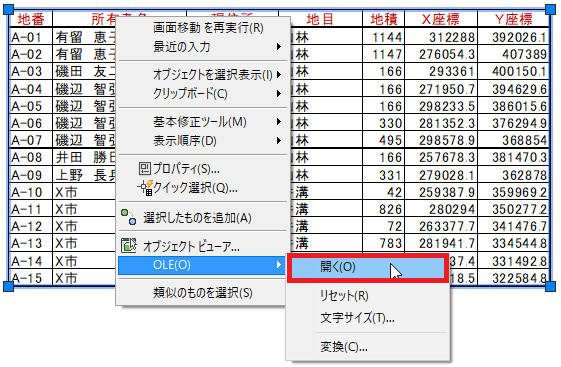561x367 pixels.
Task: Expand the 基本修正ツール(M) submenu arrow
Action: pos(279,122)
